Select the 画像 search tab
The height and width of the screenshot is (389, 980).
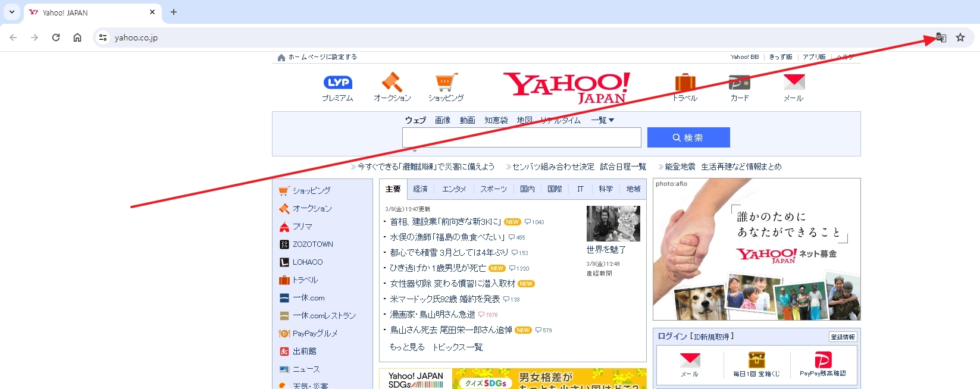443,120
